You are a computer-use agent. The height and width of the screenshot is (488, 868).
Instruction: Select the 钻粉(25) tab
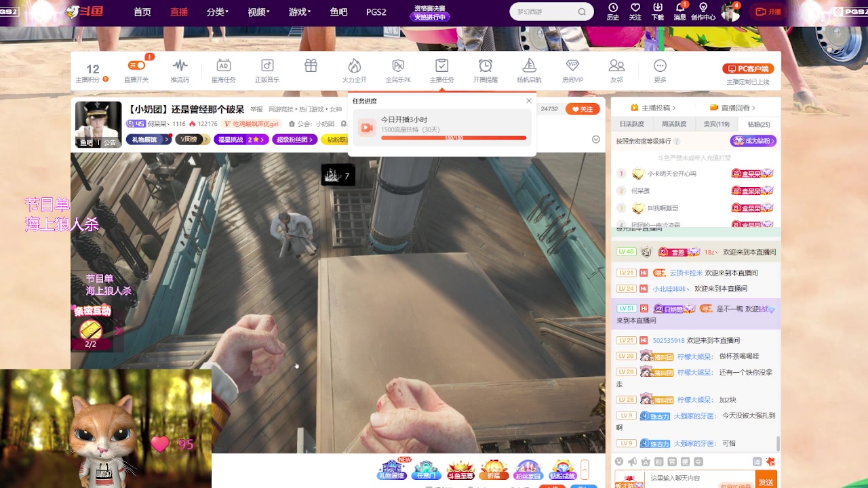[759, 124]
